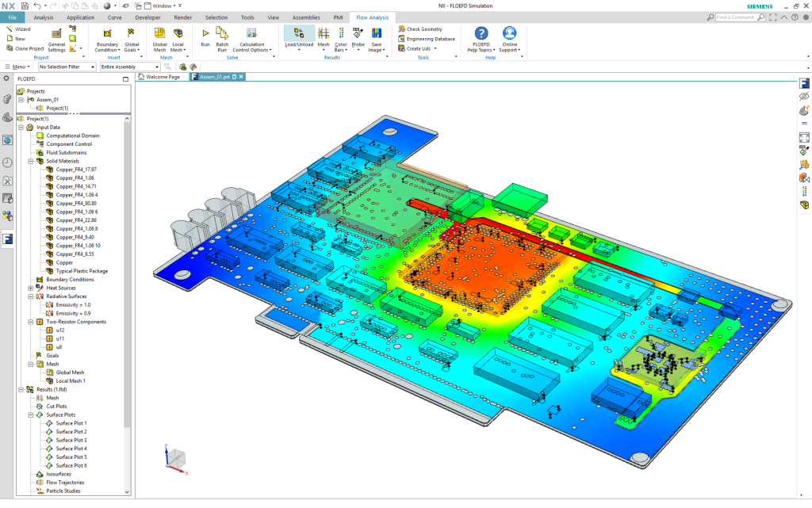
Task: Select the Probe results tool
Action: (x=358, y=40)
